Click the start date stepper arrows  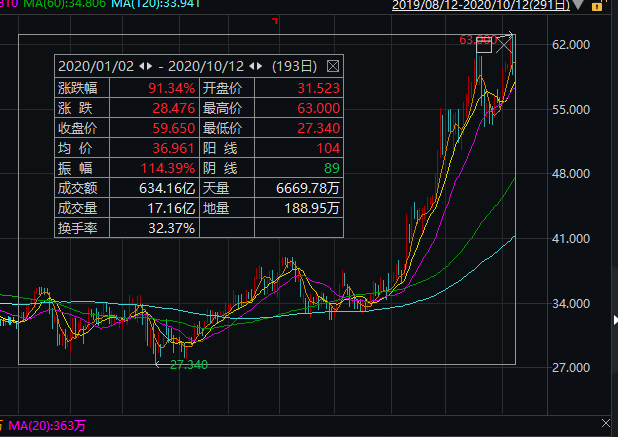pyautogui.click(x=146, y=66)
